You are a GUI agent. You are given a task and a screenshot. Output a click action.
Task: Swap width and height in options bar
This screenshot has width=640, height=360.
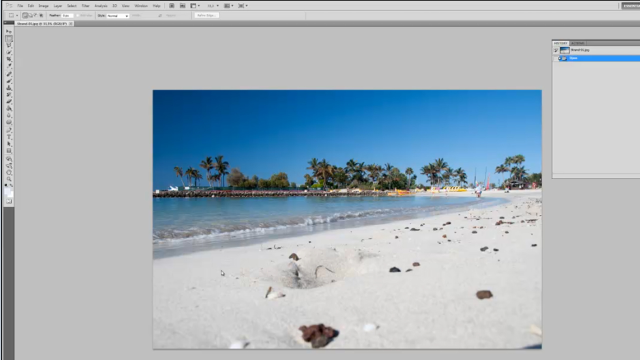click(x=160, y=16)
